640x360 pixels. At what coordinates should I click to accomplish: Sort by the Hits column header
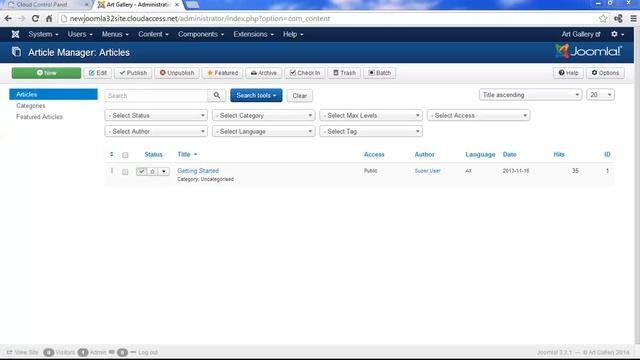(559, 154)
